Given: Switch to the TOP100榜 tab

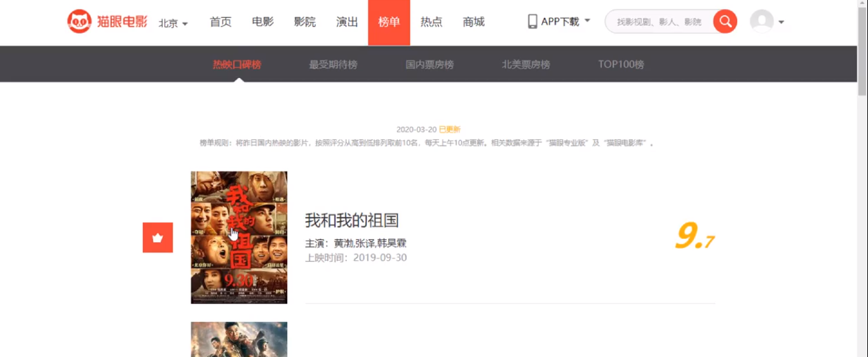Looking at the screenshot, I should pyautogui.click(x=621, y=64).
